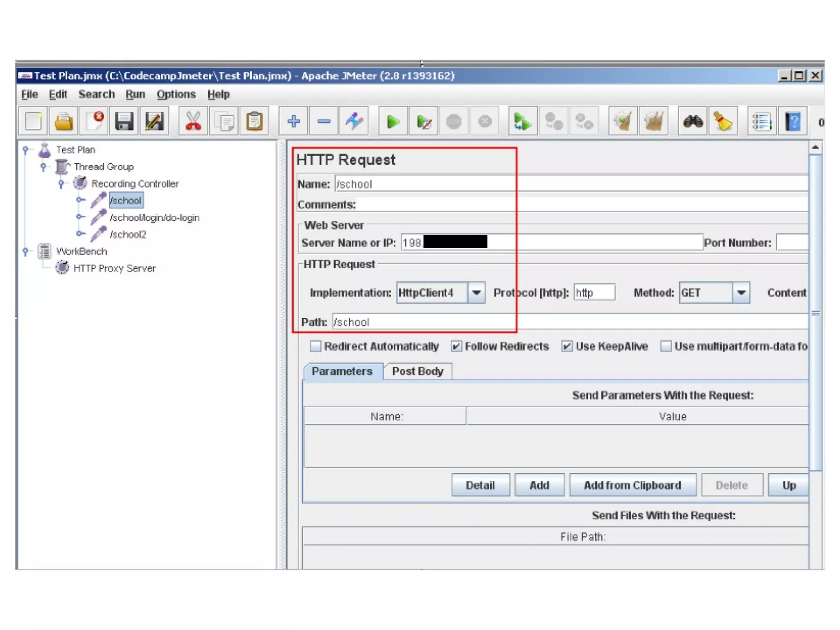Open the Method GET dropdown
This screenshot has width=840, height=630.
[x=741, y=293]
